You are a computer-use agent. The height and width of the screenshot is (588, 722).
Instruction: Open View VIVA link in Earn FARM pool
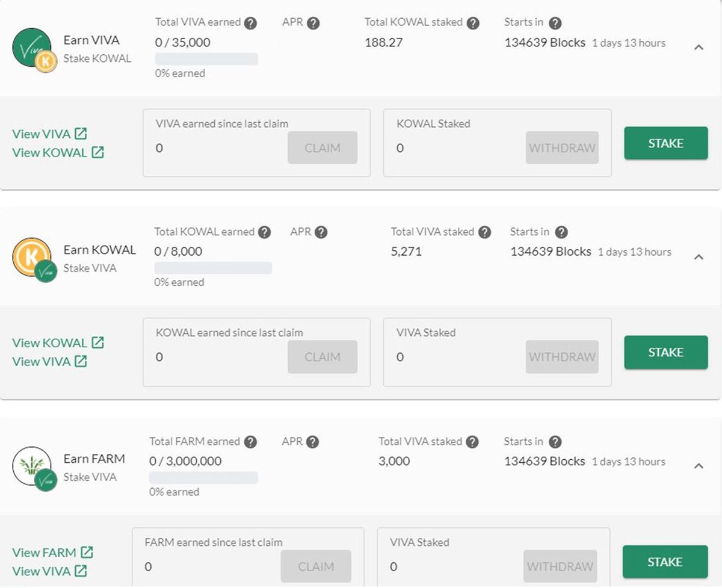tap(49, 571)
